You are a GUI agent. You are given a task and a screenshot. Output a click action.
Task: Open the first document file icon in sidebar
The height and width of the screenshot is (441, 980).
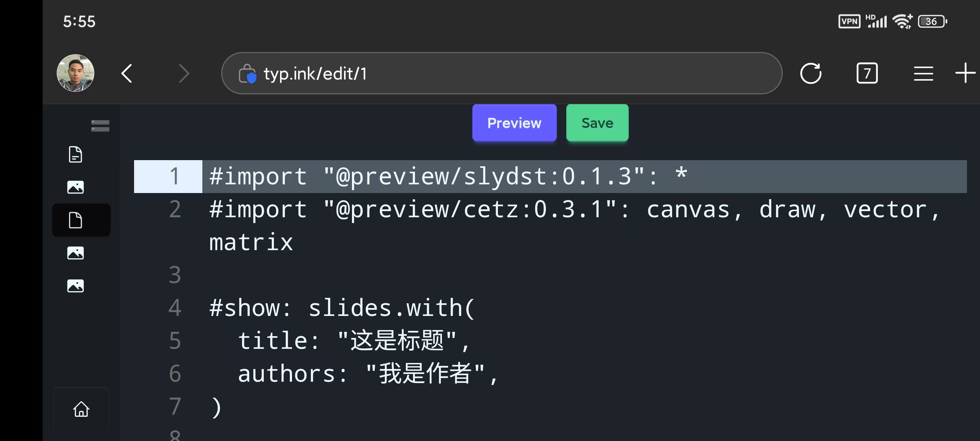click(75, 154)
